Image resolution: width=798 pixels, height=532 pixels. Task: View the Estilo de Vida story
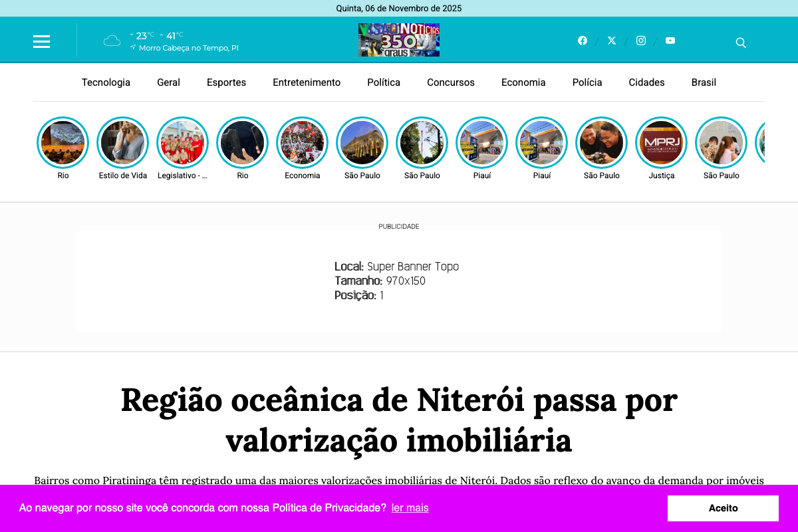[x=122, y=142]
